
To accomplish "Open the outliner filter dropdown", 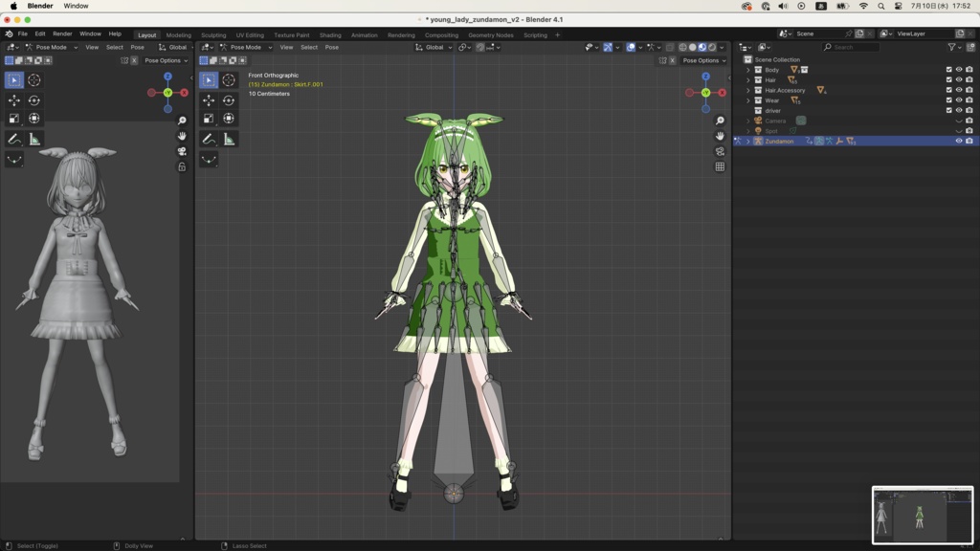I will [x=954, y=47].
